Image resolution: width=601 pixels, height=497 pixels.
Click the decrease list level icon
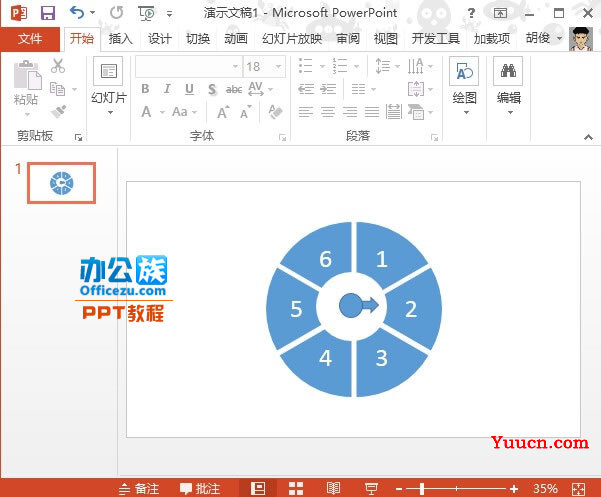tap(306, 89)
